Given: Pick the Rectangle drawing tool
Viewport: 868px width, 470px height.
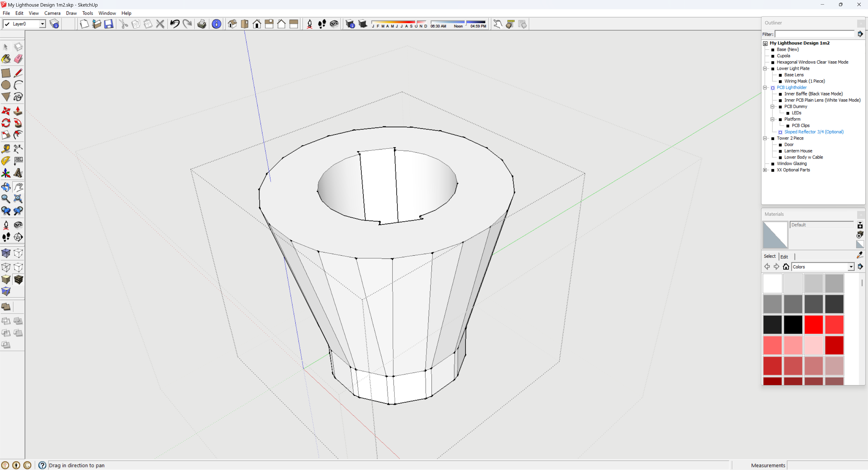Looking at the screenshot, I should click(x=6, y=73).
